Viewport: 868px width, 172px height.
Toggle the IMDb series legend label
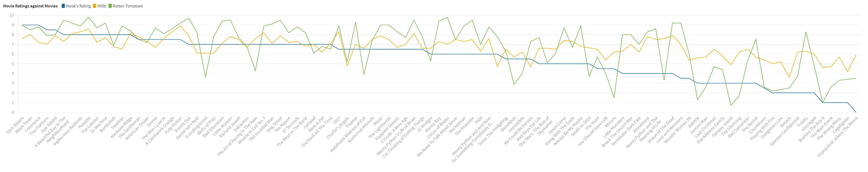coord(101,6)
